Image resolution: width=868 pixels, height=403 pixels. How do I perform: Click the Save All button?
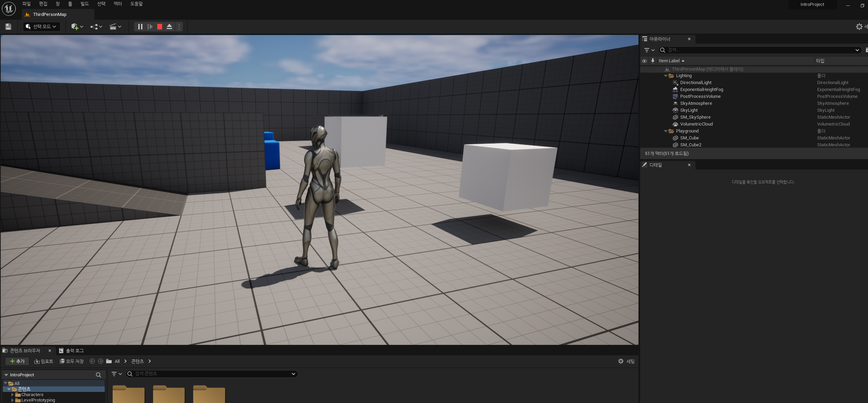tap(72, 361)
